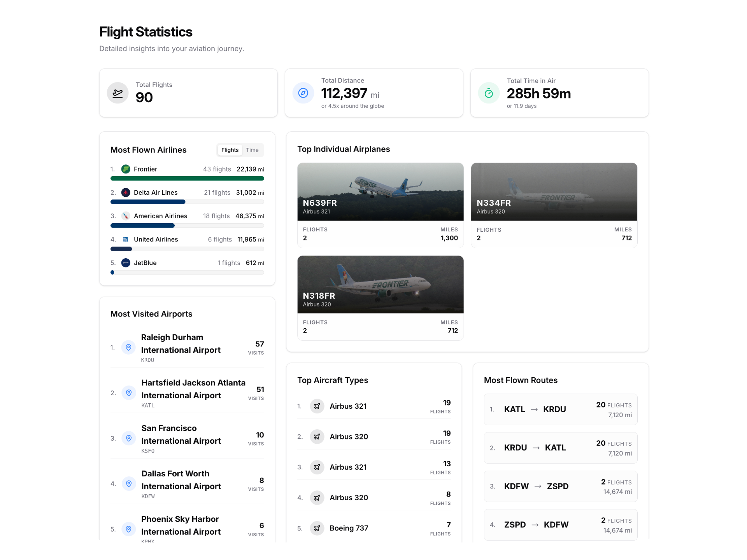Image resolution: width=747 pixels, height=560 pixels.
Task: Click the San Francisco airport pin icon
Action: coord(129,438)
